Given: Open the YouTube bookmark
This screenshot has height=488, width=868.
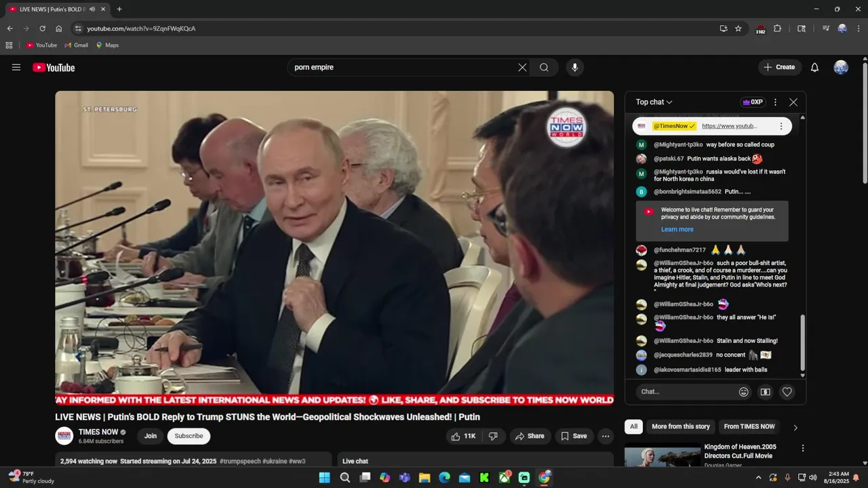Looking at the screenshot, I should pyautogui.click(x=41, y=45).
